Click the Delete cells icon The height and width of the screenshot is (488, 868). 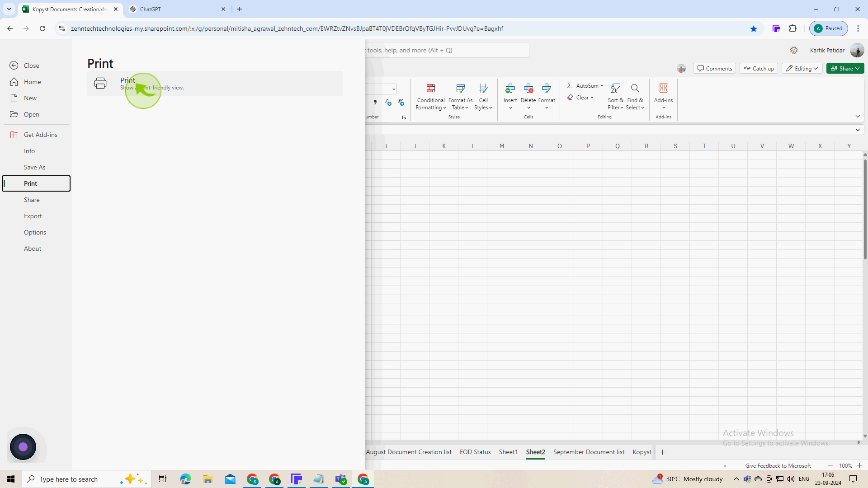(528, 88)
